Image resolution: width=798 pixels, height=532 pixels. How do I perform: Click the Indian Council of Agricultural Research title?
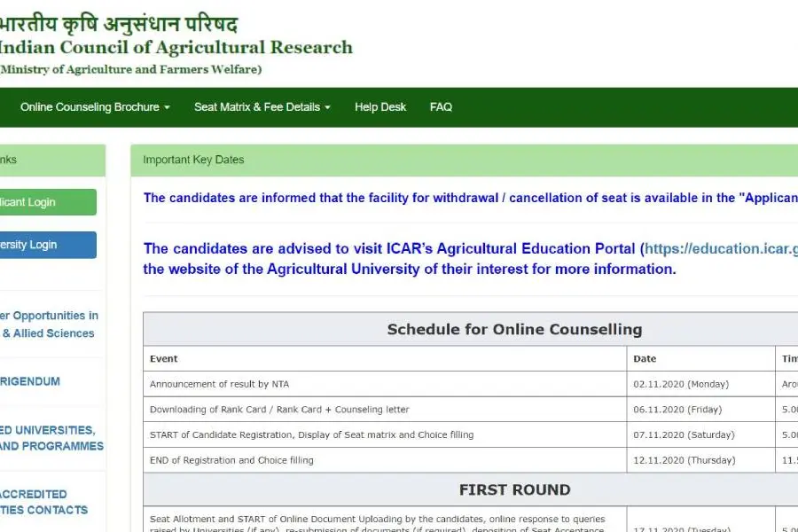(176, 48)
